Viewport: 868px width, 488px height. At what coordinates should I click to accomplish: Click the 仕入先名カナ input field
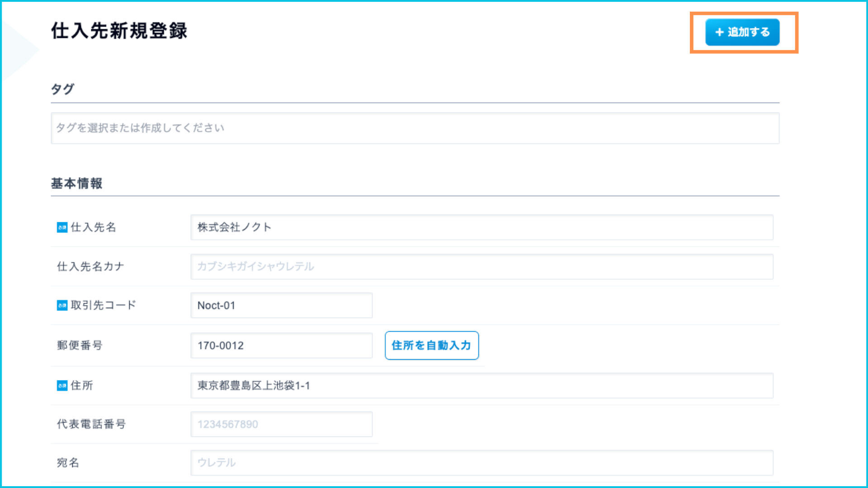[481, 267]
